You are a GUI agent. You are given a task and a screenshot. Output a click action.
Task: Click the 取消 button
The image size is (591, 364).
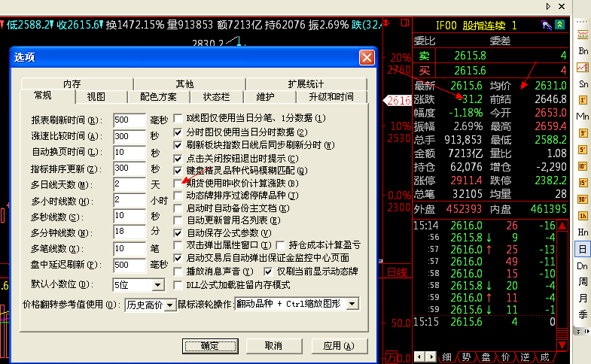click(x=274, y=345)
